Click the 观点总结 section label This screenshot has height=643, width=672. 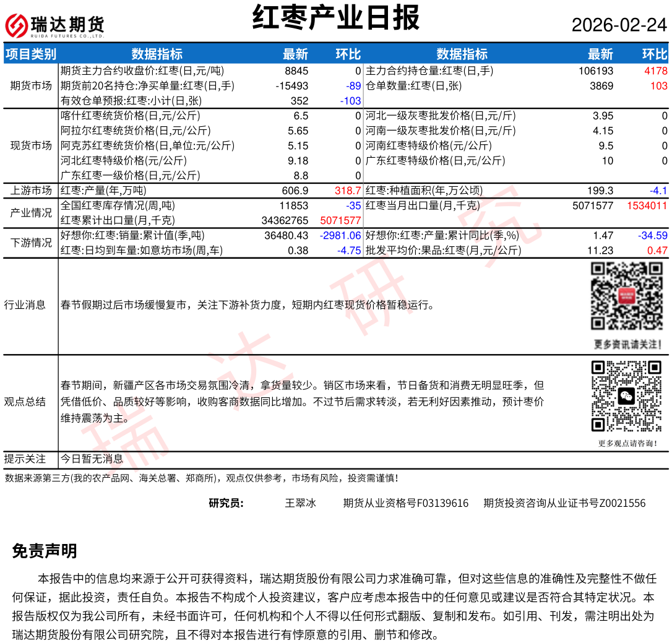tap(25, 402)
